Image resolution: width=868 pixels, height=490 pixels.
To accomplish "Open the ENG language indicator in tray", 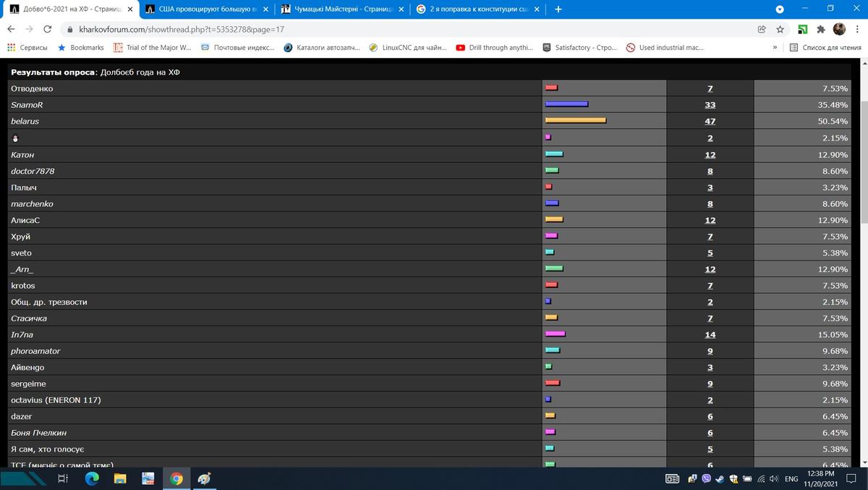I will pos(791,479).
